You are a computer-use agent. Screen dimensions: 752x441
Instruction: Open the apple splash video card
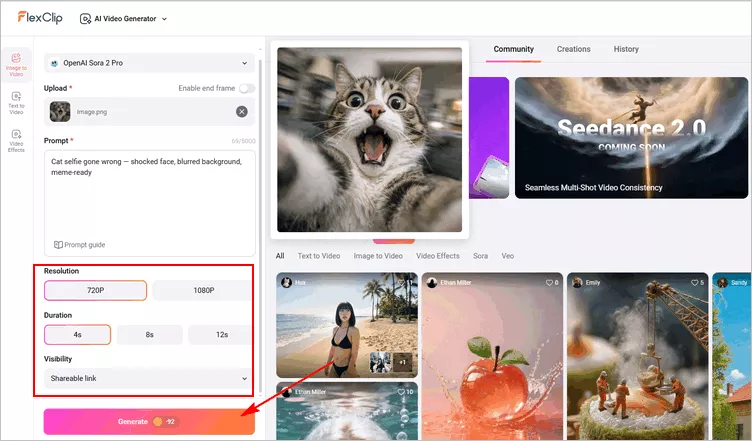click(492, 356)
